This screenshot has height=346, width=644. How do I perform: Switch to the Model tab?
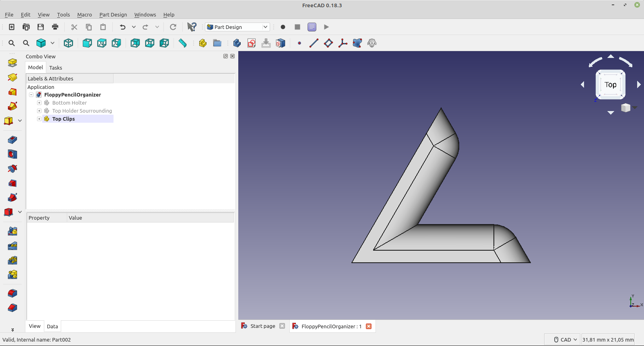click(35, 67)
